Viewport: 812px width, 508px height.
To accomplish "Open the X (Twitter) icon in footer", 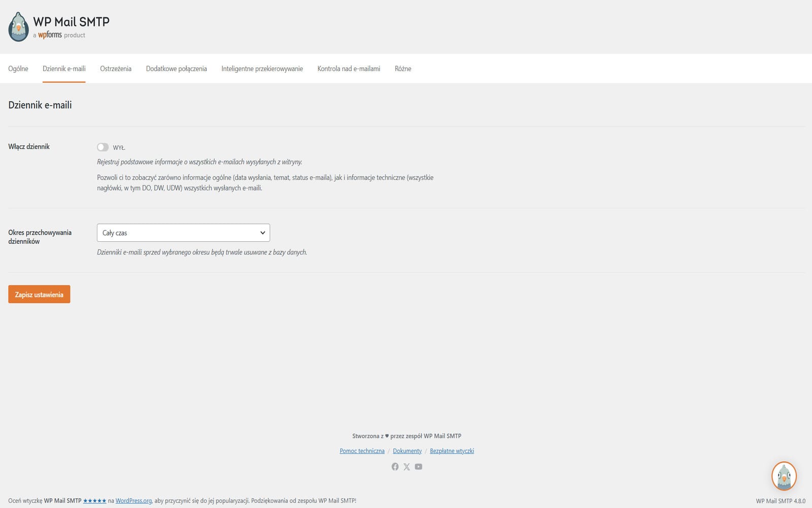I will (x=407, y=466).
